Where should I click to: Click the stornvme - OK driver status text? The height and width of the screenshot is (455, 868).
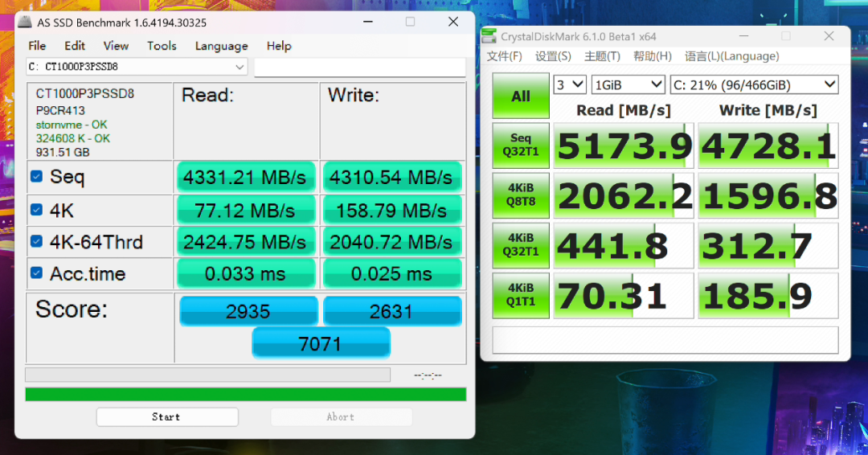point(72,125)
